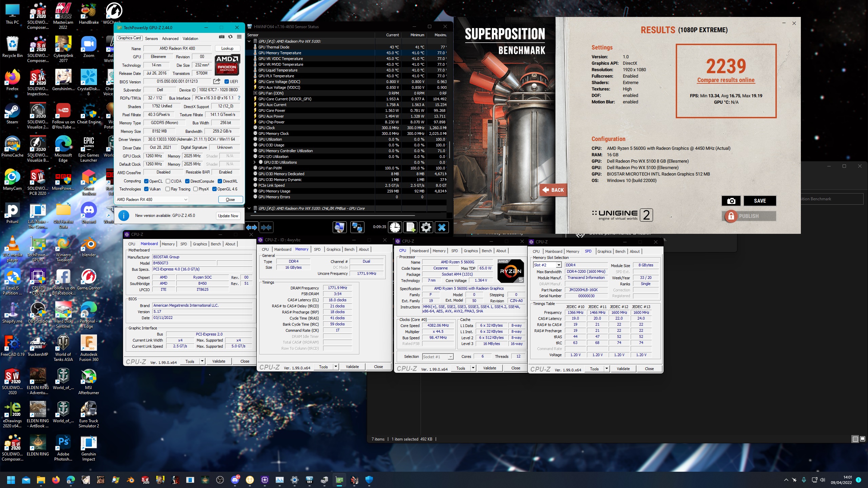Click Validate in CPU-Z SPD window
Screen dimensions: 868x488
click(623, 369)
